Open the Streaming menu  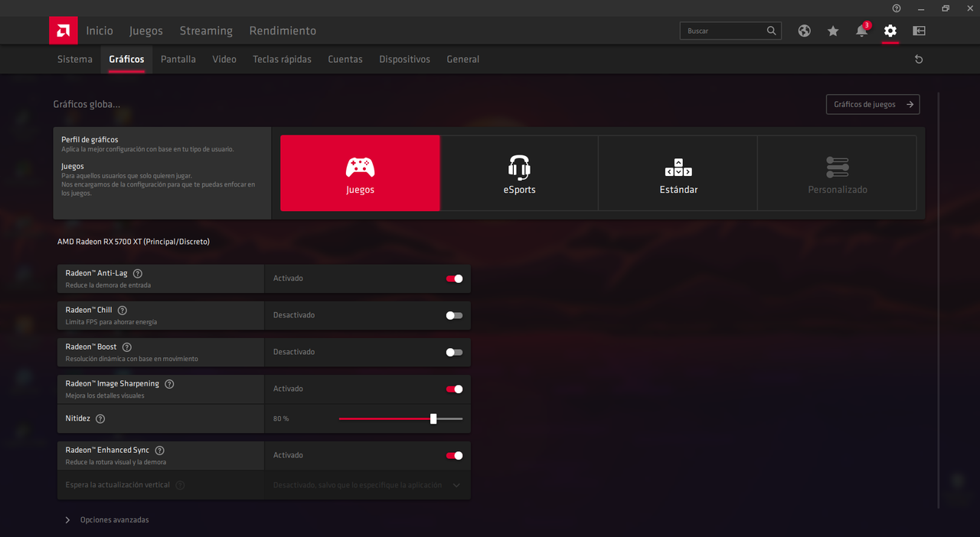click(206, 31)
